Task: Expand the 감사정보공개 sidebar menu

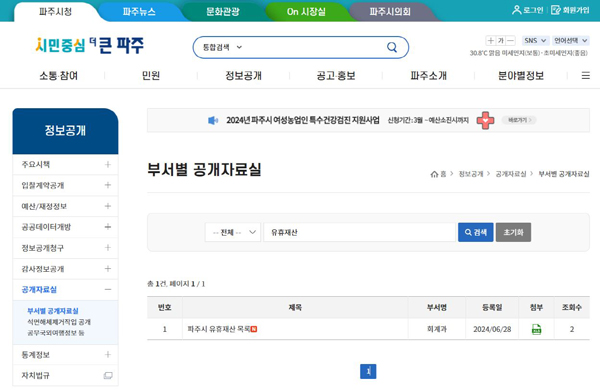Action: tap(108, 269)
